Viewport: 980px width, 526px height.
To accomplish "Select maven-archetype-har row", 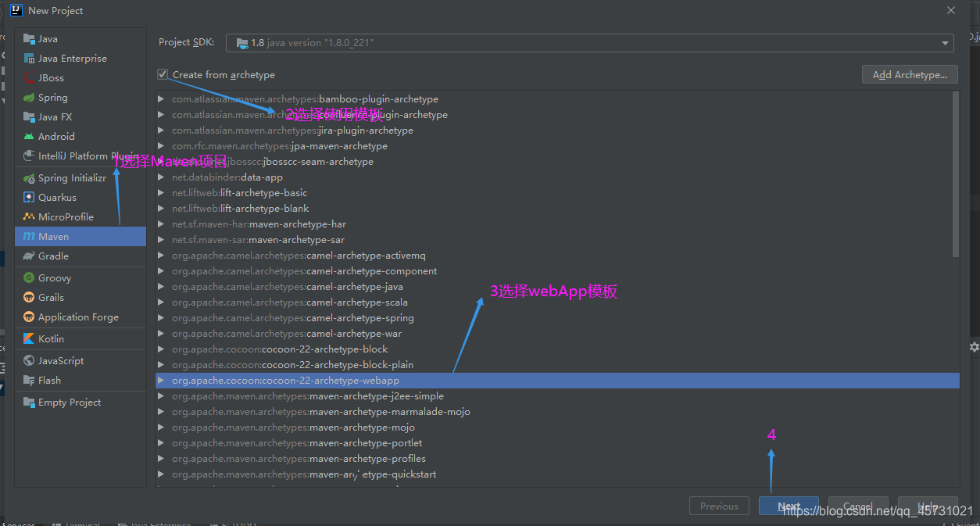I will pos(557,224).
